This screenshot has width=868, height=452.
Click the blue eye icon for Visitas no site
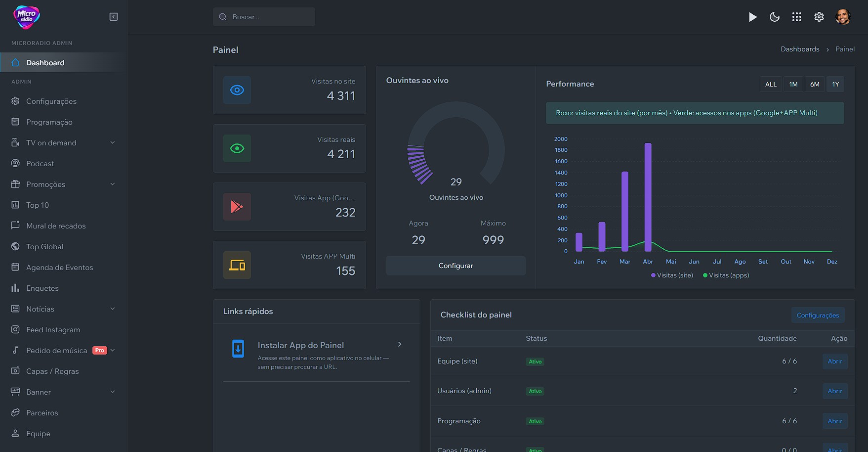coord(237,90)
